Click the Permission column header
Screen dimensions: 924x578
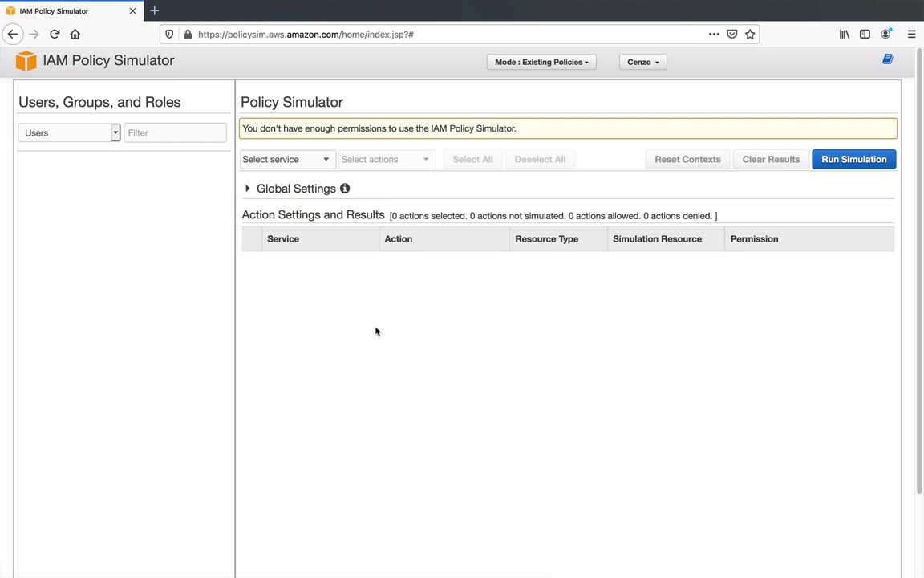click(809, 239)
